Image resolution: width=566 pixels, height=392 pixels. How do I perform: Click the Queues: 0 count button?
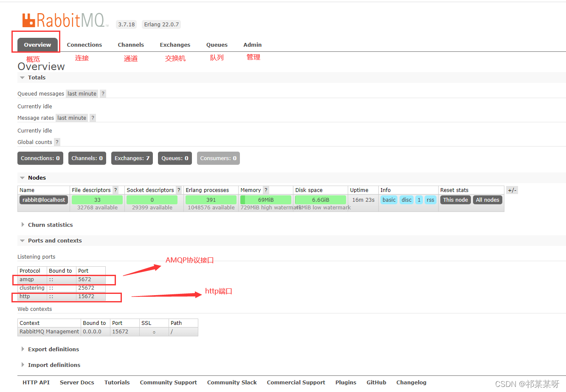(175, 158)
